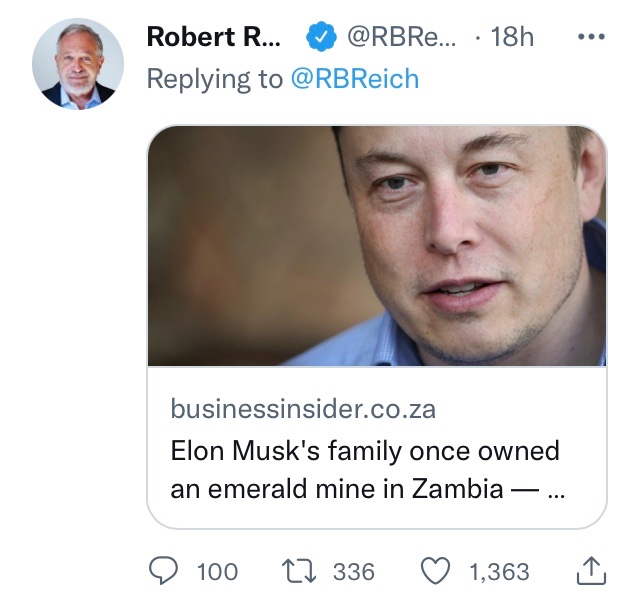Click the truncated ellipsis ending the headline
640x607 pixels.
click(x=558, y=493)
